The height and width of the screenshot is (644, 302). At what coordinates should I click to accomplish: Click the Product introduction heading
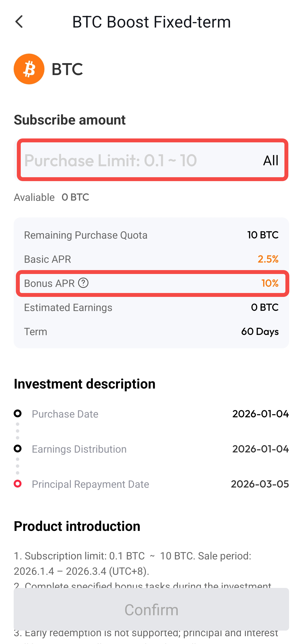coord(77,526)
